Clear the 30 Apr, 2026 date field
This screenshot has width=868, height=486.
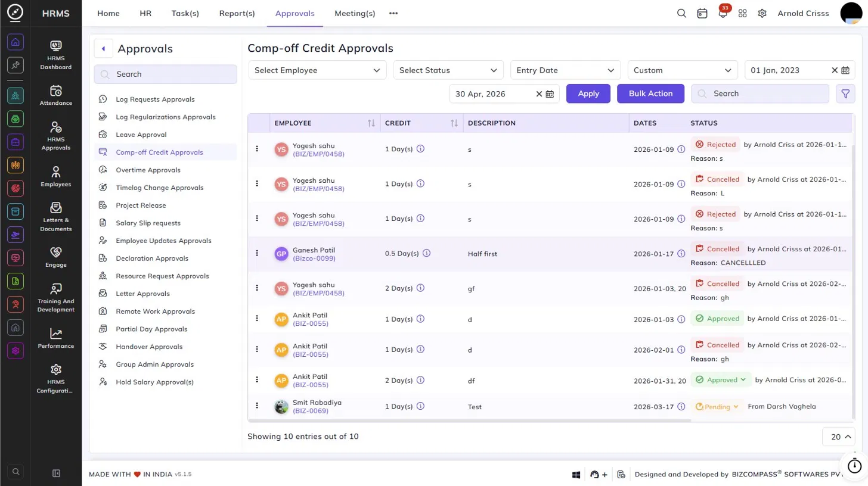point(539,94)
